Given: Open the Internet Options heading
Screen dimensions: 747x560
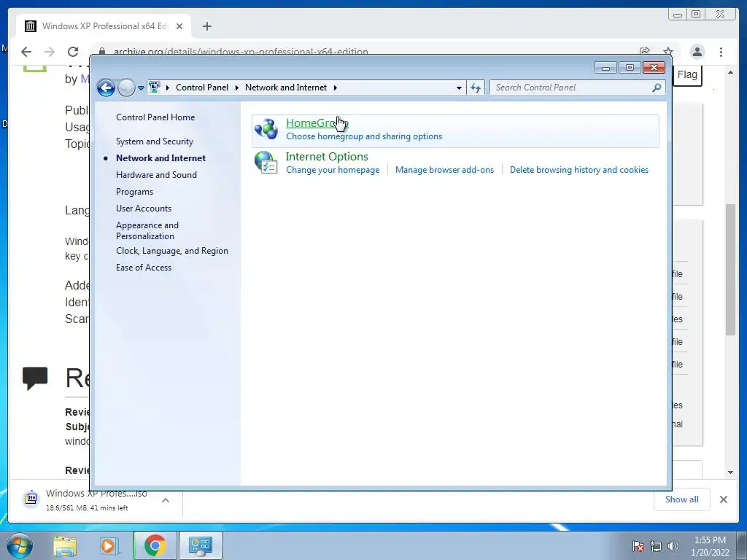Looking at the screenshot, I should coord(327,157).
